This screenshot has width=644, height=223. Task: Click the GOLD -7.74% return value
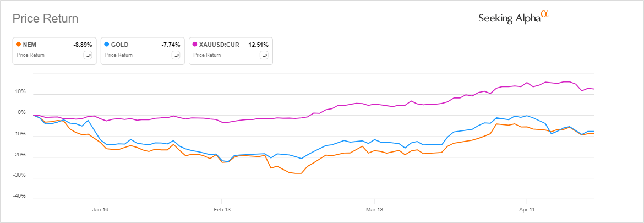pos(171,45)
